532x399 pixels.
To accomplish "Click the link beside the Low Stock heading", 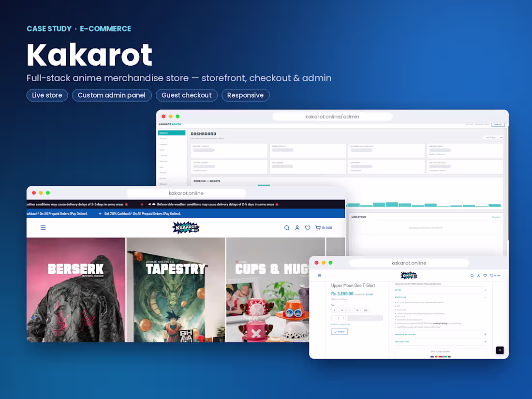I will tap(496, 217).
